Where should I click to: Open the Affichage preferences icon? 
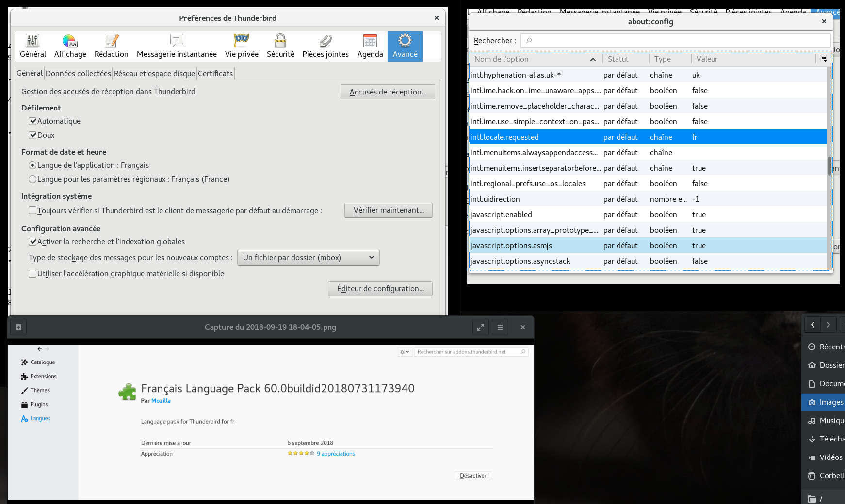pos(70,47)
